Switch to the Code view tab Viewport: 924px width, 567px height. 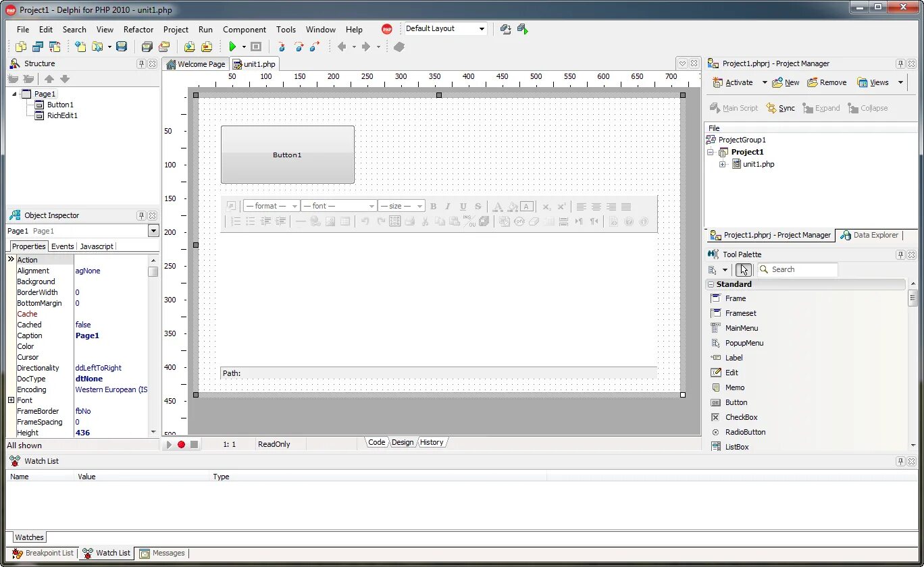click(x=376, y=442)
